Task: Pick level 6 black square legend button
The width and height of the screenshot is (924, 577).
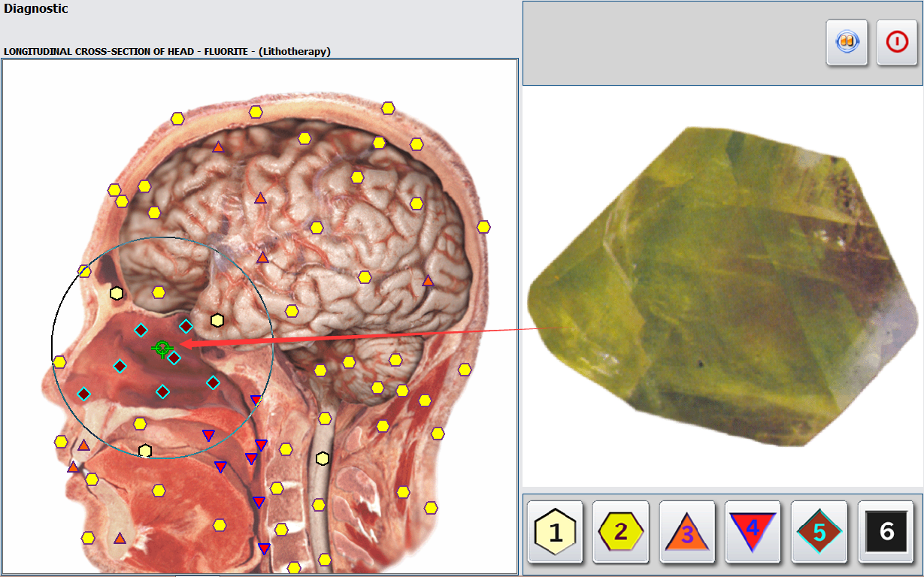Action: (x=886, y=532)
